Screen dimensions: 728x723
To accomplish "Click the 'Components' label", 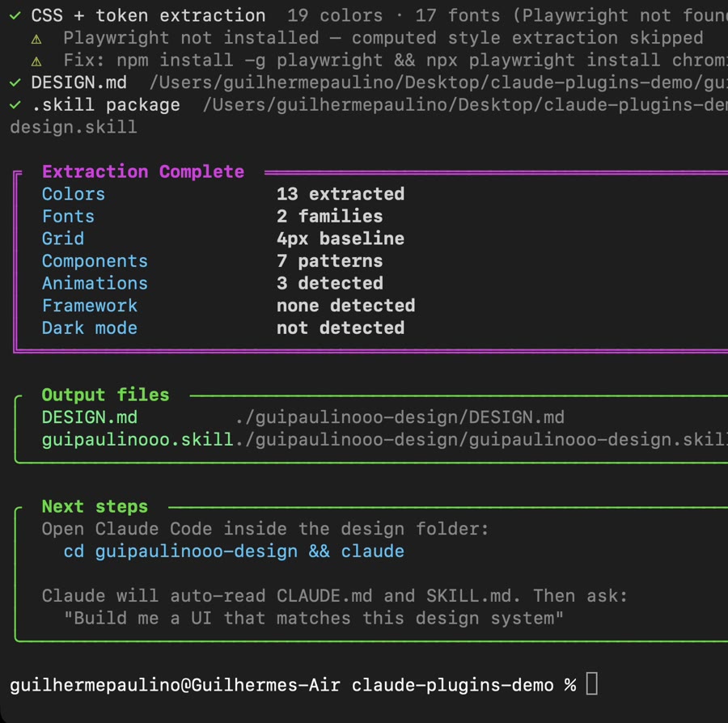I will point(95,260).
